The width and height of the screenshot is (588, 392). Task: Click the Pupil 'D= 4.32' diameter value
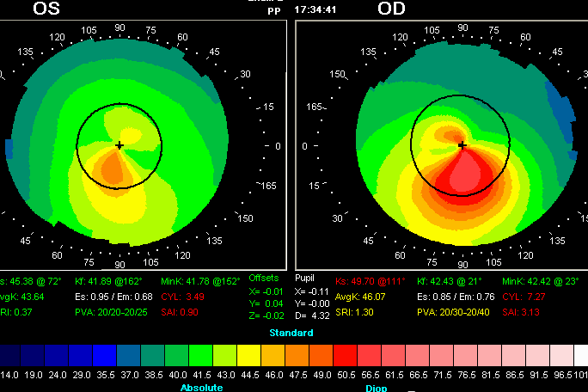click(x=312, y=315)
